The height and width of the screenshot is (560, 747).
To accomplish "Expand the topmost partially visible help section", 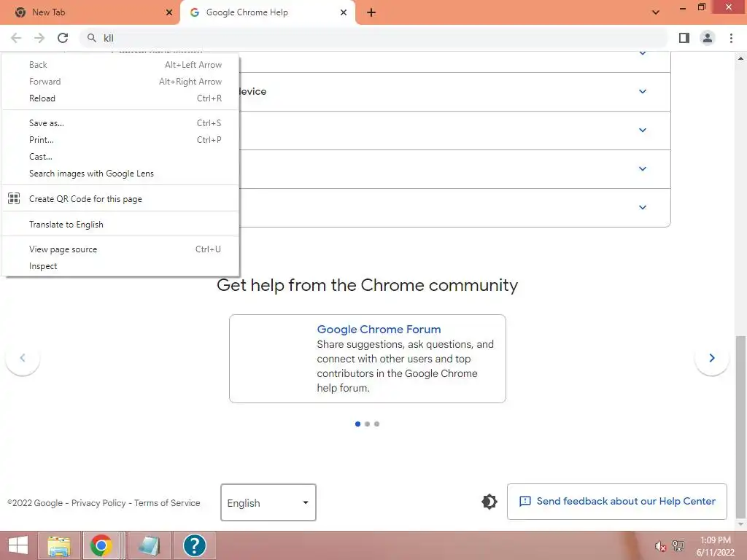I will tap(643, 53).
